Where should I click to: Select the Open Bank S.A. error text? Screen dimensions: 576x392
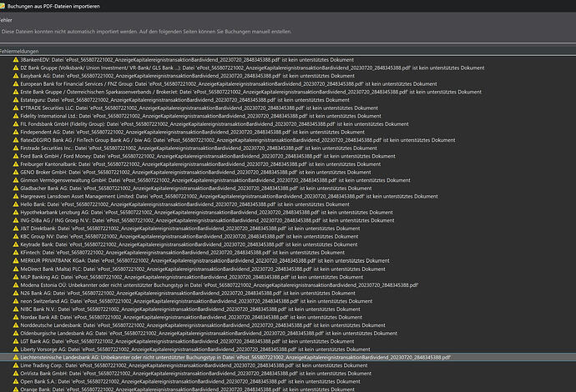click(190, 381)
